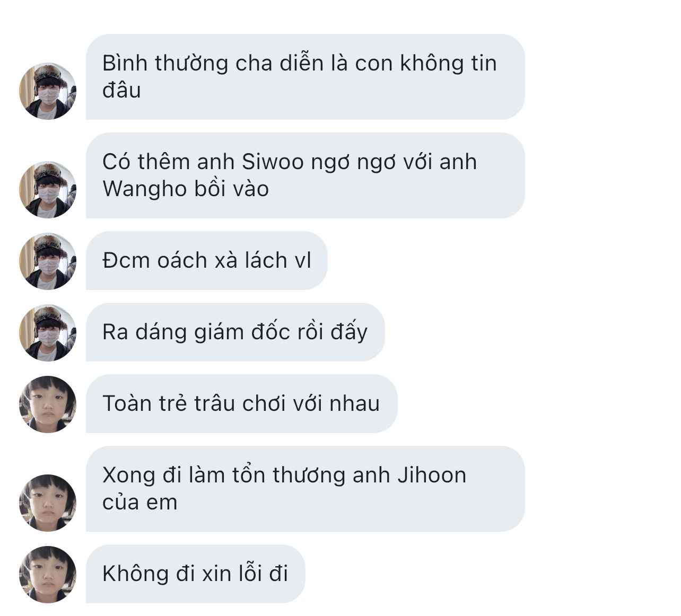Screen dimensions: 681x616
Task: Click the avatar beside "Đcm oách xà lách vl"
Action: point(48,261)
